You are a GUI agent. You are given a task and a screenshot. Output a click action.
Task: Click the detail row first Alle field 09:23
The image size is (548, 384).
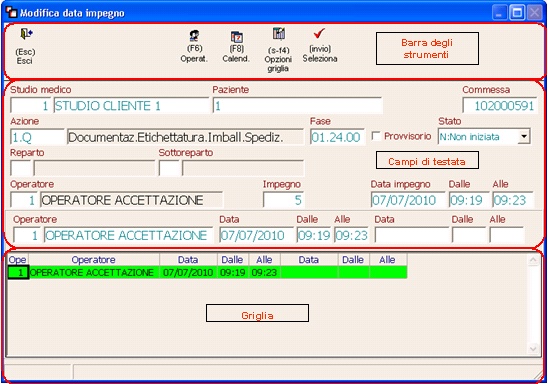(x=352, y=235)
